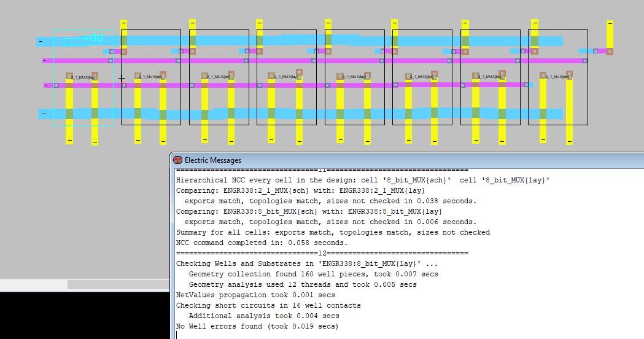Click the 'Checking short circuits' message line
This screenshot has height=339, width=644.
[x=268, y=305]
